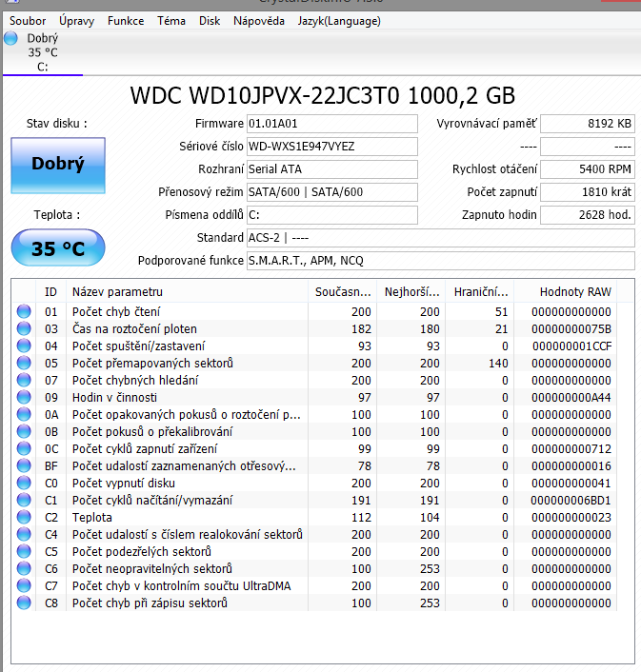
Task: Click the transfer mode field SATA/600
Action: pyautogui.click(x=332, y=192)
